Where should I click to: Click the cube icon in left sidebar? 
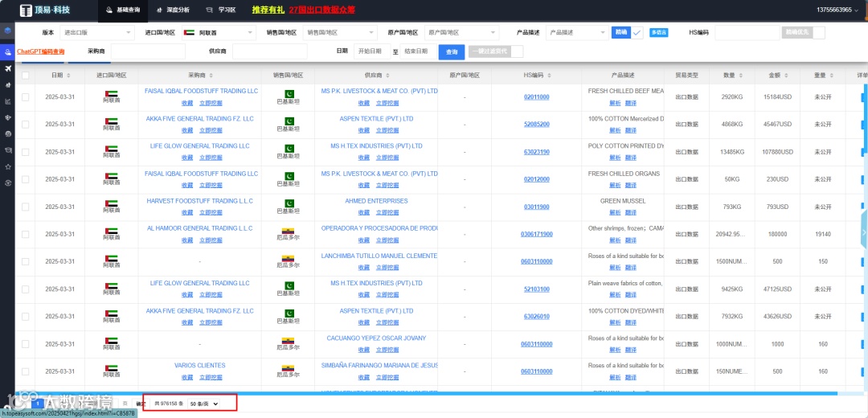[x=7, y=31]
